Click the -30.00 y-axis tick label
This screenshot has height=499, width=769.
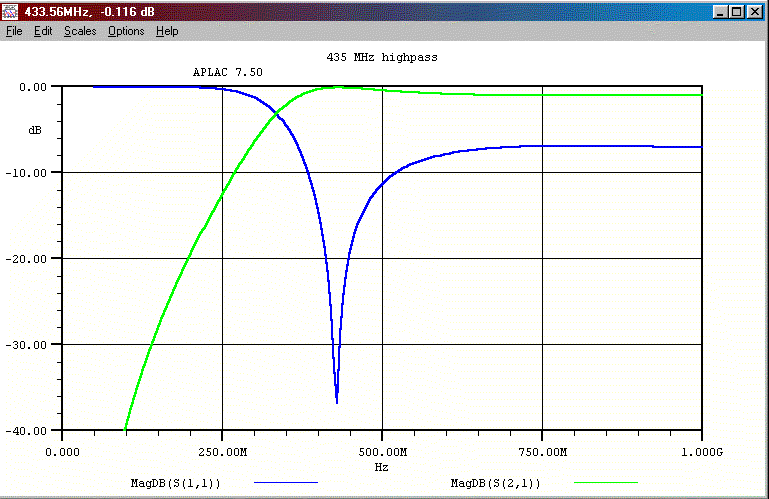pyautogui.click(x=26, y=345)
